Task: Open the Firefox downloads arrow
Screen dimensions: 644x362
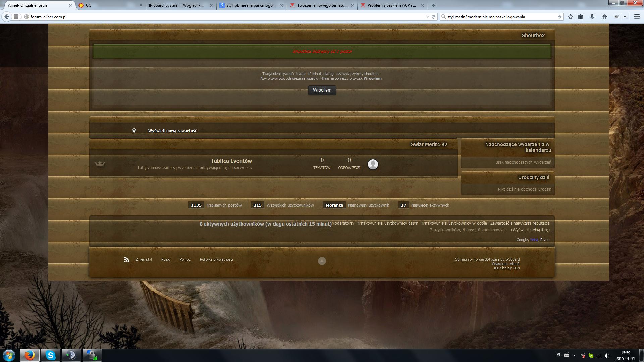Action: (592, 17)
